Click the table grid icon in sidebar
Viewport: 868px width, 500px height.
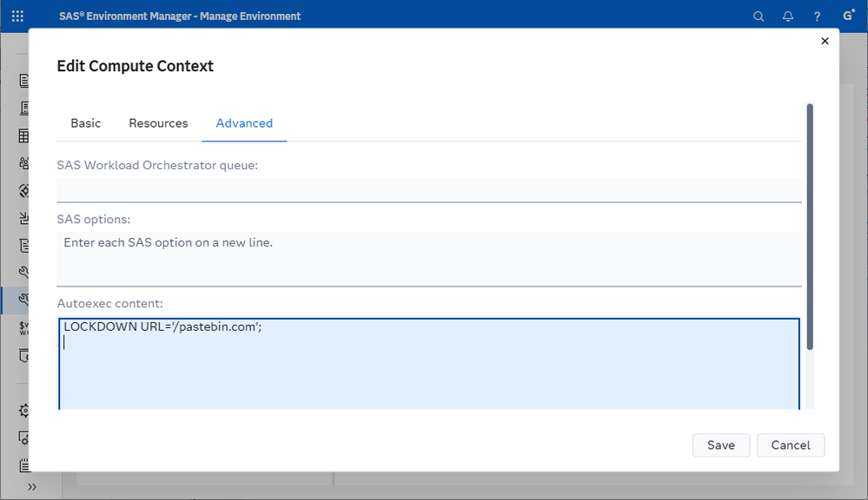[23, 135]
